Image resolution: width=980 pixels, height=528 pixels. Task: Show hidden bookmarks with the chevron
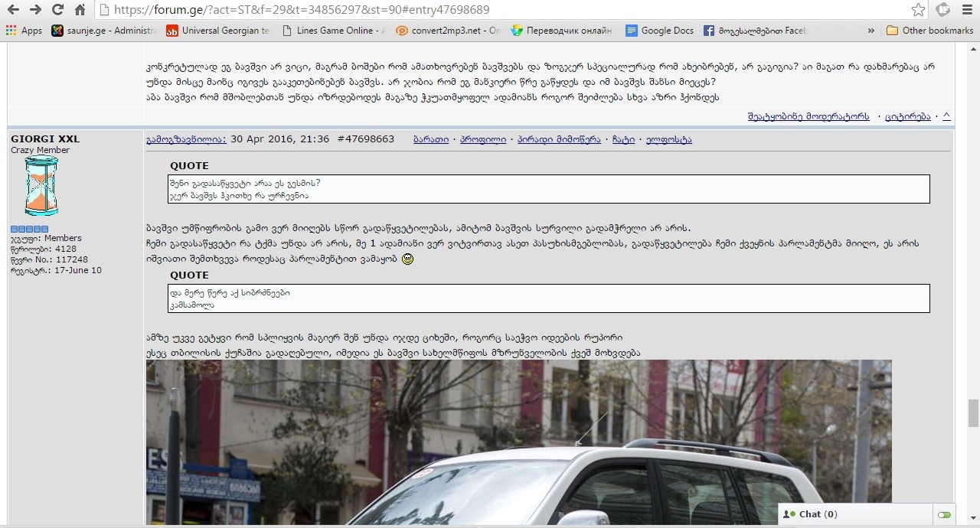point(871,31)
